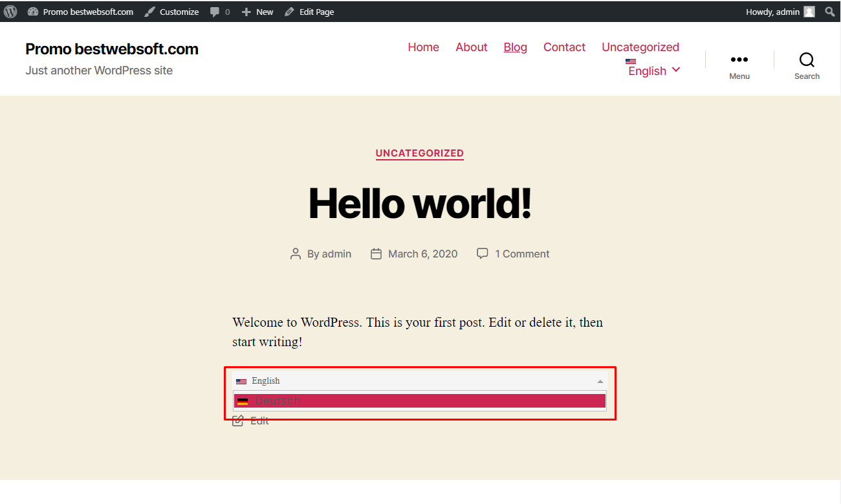Image resolution: width=841 pixels, height=504 pixels.
Task: Click the UNCATEGORIZED category link above title
Action: [x=420, y=153]
